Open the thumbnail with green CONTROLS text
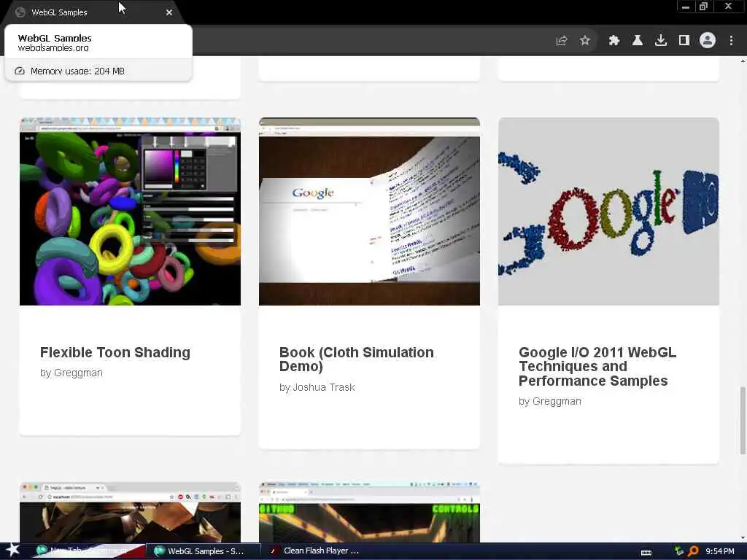The width and height of the screenshot is (747, 560). (x=369, y=512)
